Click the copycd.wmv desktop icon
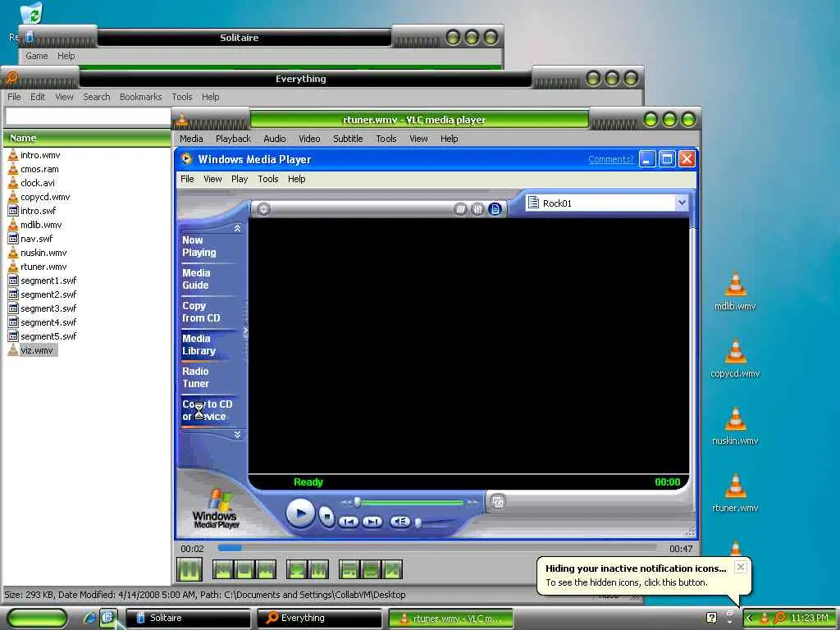Image resolution: width=840 pixels, height=630 pixels. click(x=735, y=359)
